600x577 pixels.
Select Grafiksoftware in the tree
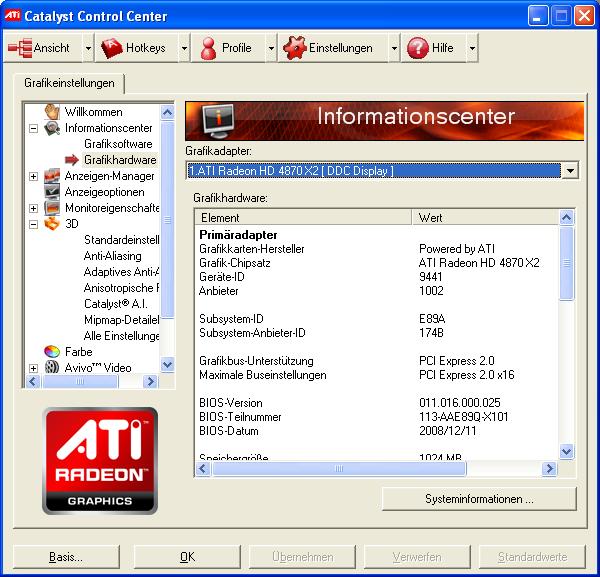[118, 144]
